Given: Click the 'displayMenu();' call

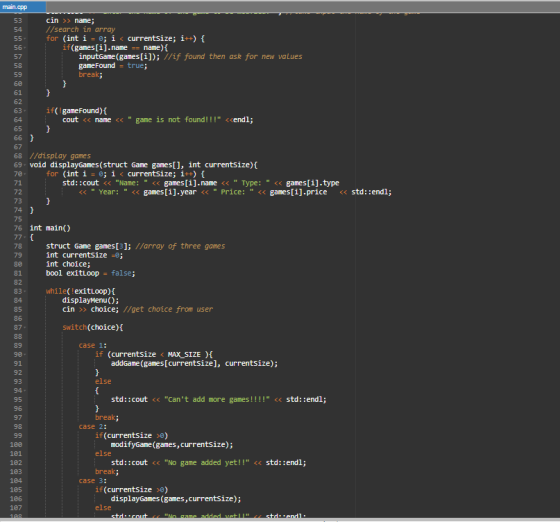Looking at the screenshot, I should pos(90,300).
